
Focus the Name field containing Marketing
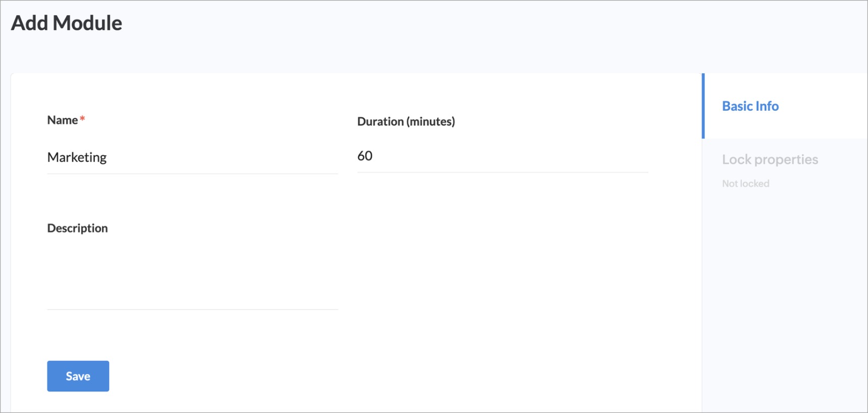[x=192, y=157]
